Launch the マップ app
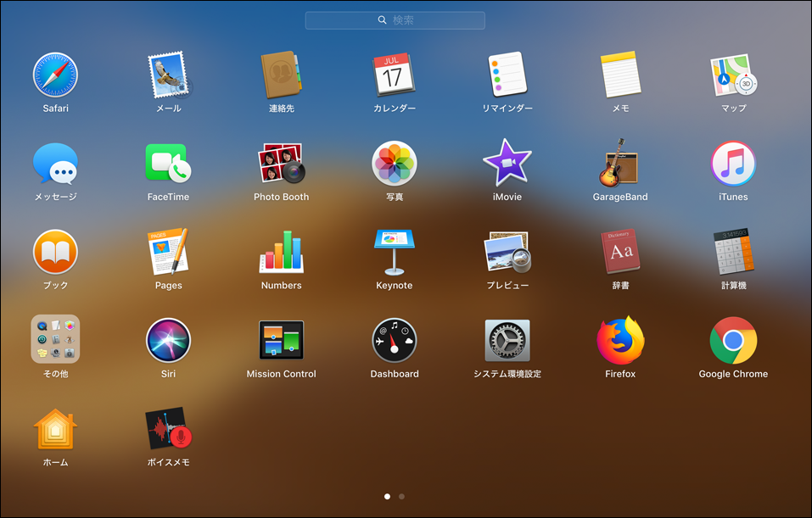This screenshot has width=812, height=518. pos(733,75)
